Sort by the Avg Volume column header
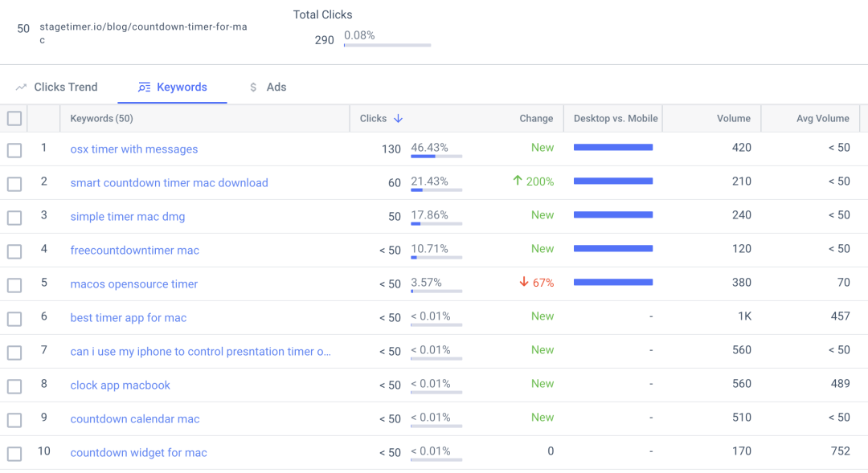Viewport: 868px width, 473px height. [823, 118]
